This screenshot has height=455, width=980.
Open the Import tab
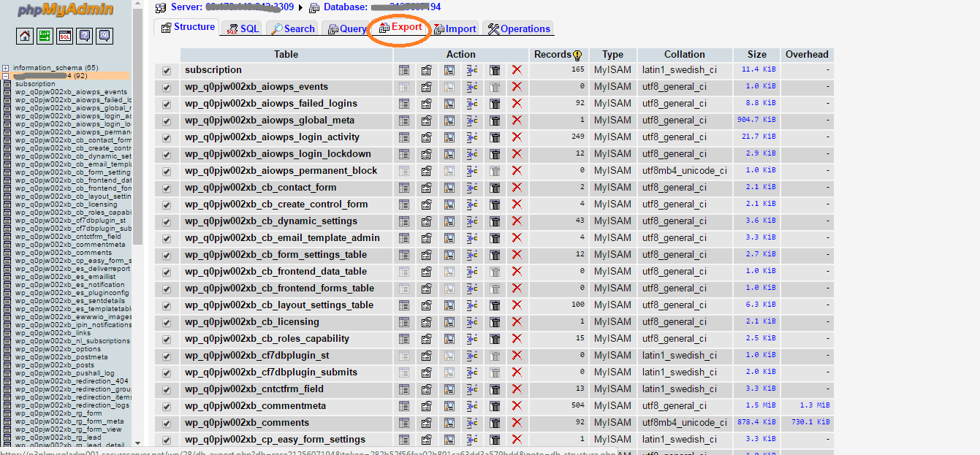(455, 29)
